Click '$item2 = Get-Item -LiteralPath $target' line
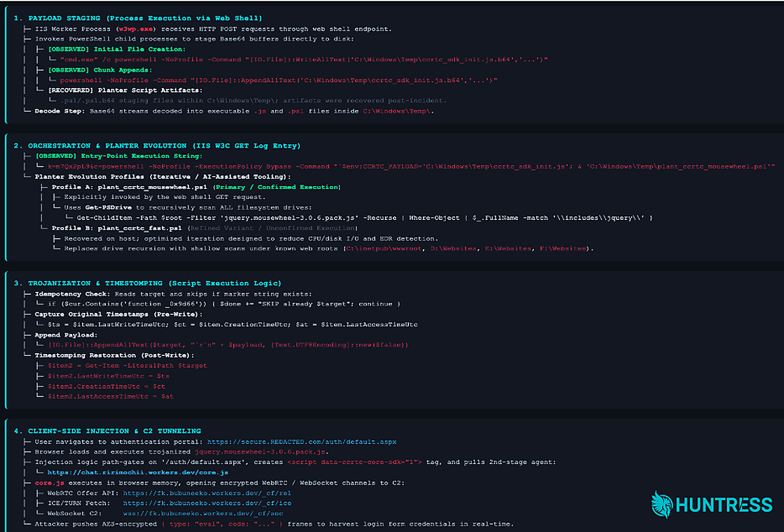The height and width of the screenshot is (532, 784). [x=127, y=366]
